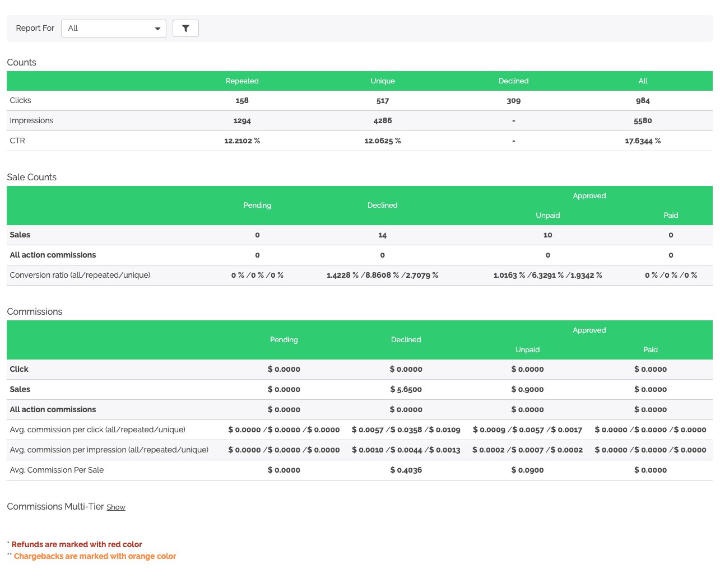Click the Unpaid subheader in Sale Counts

click(548, 216)
